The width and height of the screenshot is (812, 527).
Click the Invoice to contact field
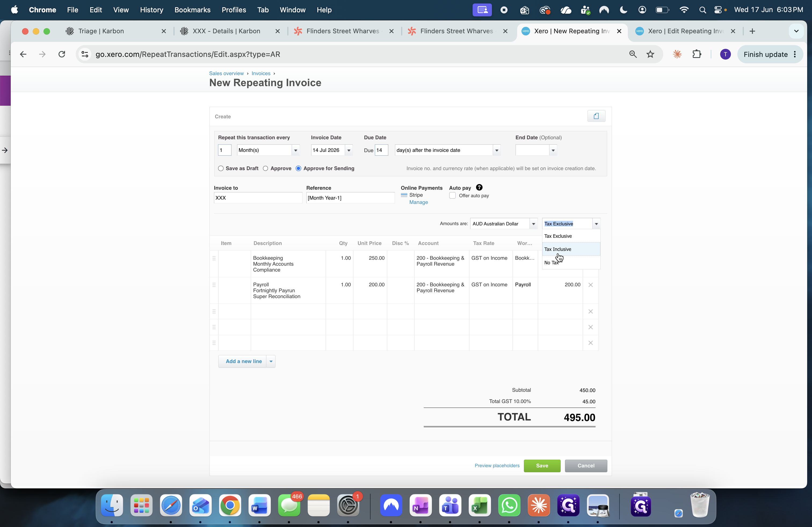pos(258,198)
